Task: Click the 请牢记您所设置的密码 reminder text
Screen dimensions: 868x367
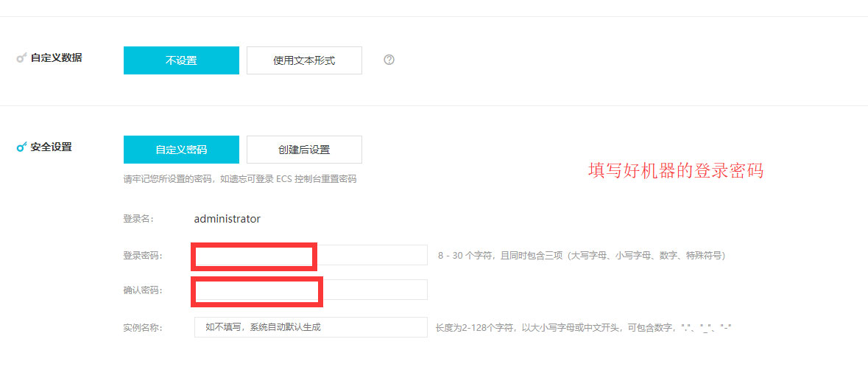Action: point(239,179)
